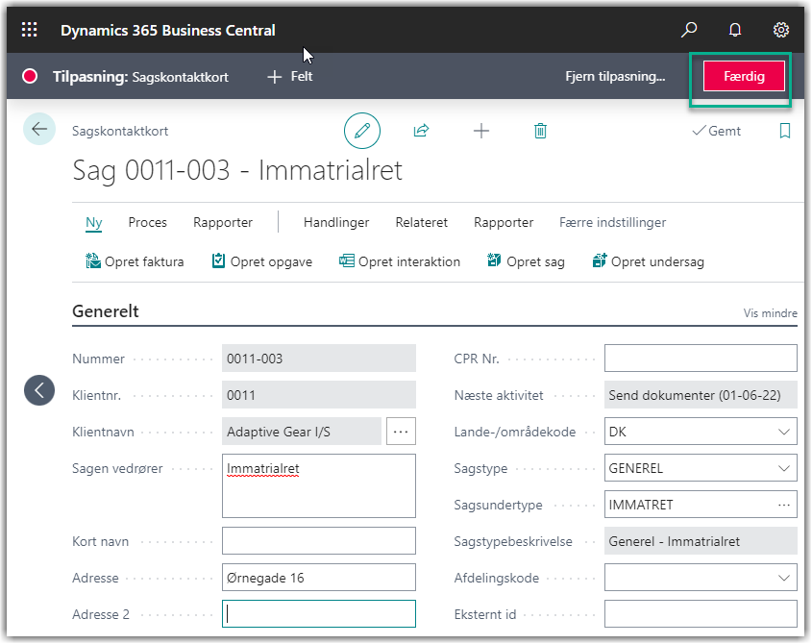Open Klientnavn lookup ellipsis button

click(x=401, y=432)
